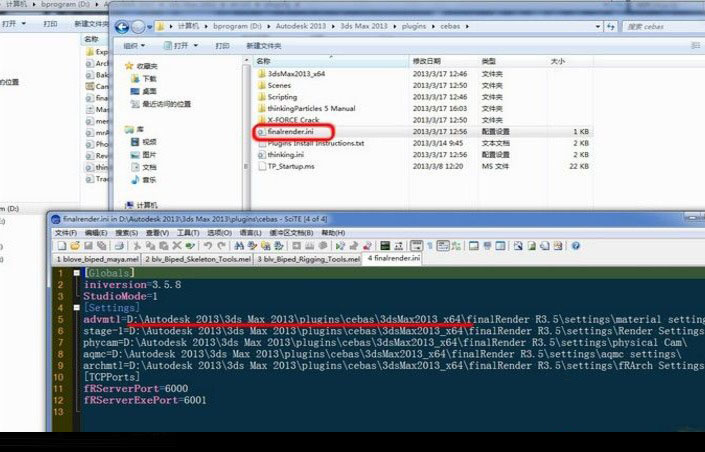The width and height of the screenshot is (705, 452).
Task: Expand breadcrumb arrow after cebas
Action: tap(467, 27)
